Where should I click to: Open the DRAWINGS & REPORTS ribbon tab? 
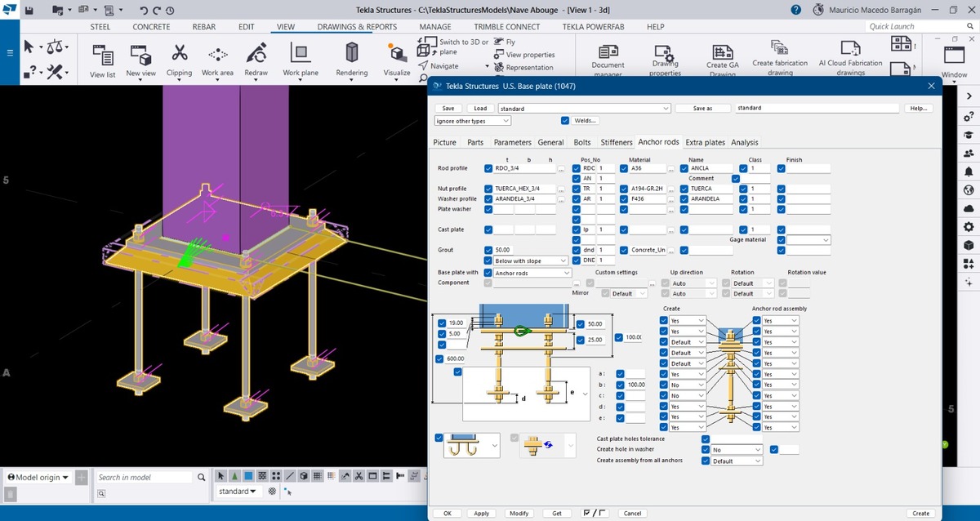(x=357, y=26)
